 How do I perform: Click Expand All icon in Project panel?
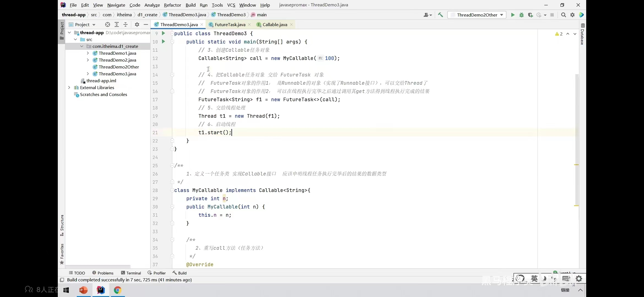pyautogui.click(x=117, y=24)
